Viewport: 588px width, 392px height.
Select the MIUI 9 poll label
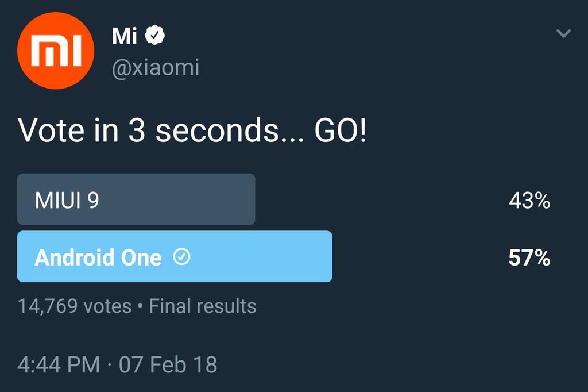click(67, 201)
